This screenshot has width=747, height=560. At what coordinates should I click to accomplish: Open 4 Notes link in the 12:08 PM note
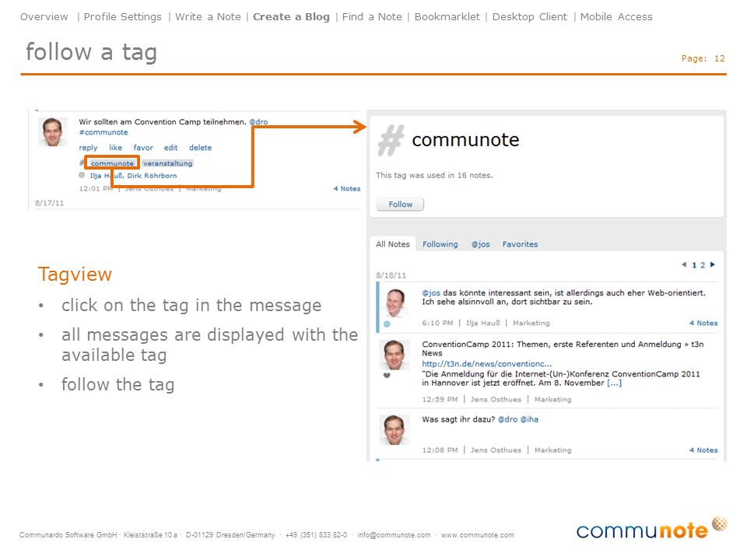point(703,450)
